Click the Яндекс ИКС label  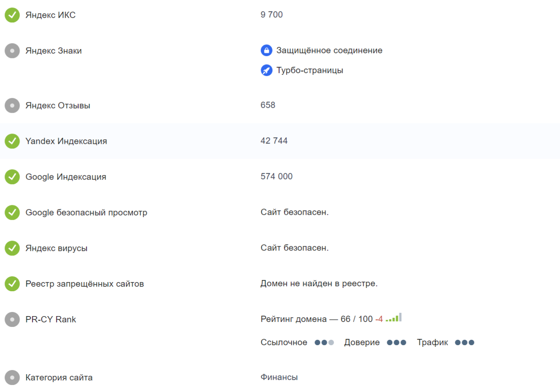click(x=50, y=15)
